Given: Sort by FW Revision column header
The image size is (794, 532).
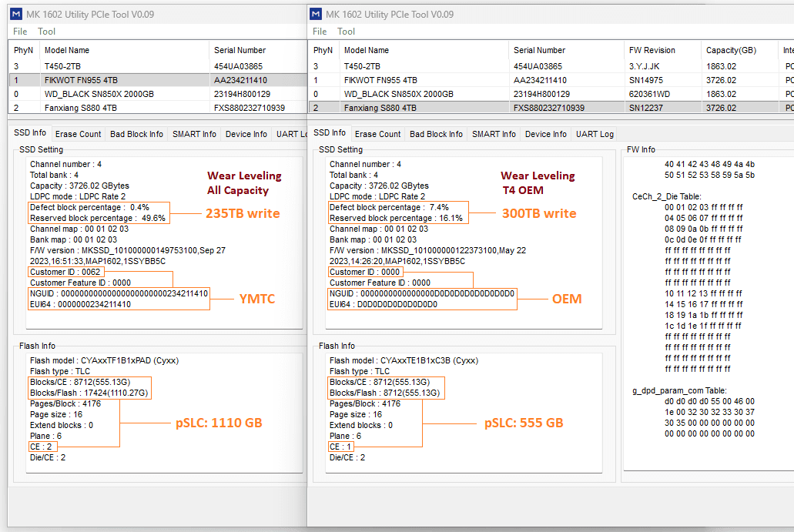Looking at the screenshot, I should point(662,50).
